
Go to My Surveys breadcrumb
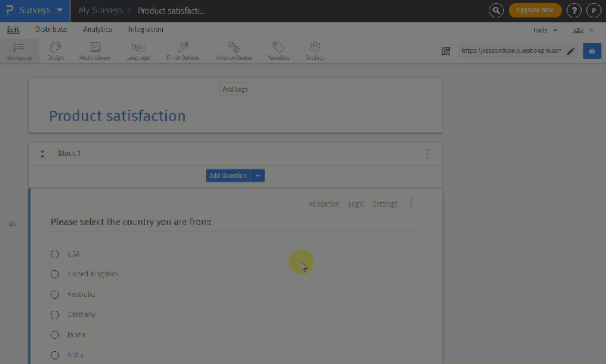[x=101, y=11]
